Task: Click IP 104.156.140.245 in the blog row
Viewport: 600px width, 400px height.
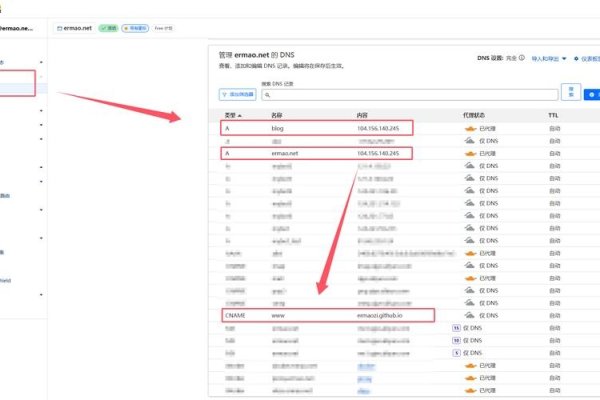Action: 378,128
